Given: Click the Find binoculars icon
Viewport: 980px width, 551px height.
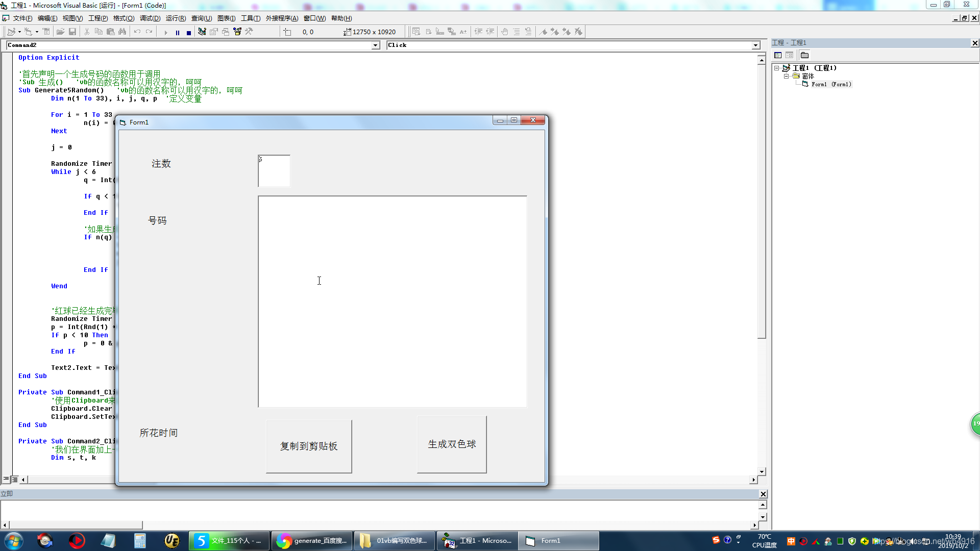Looking at the screenshot, I should [122, 32].
